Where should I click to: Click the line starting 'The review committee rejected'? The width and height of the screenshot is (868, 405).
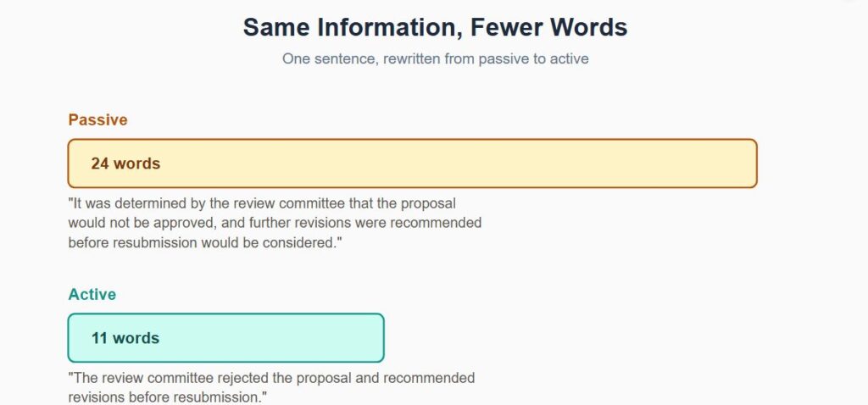pos(271,379)
